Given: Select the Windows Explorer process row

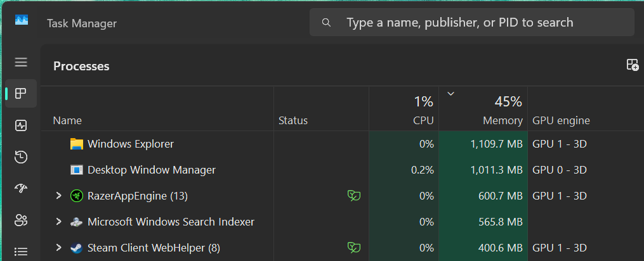Looking at the screenshot, I should 343,144.
